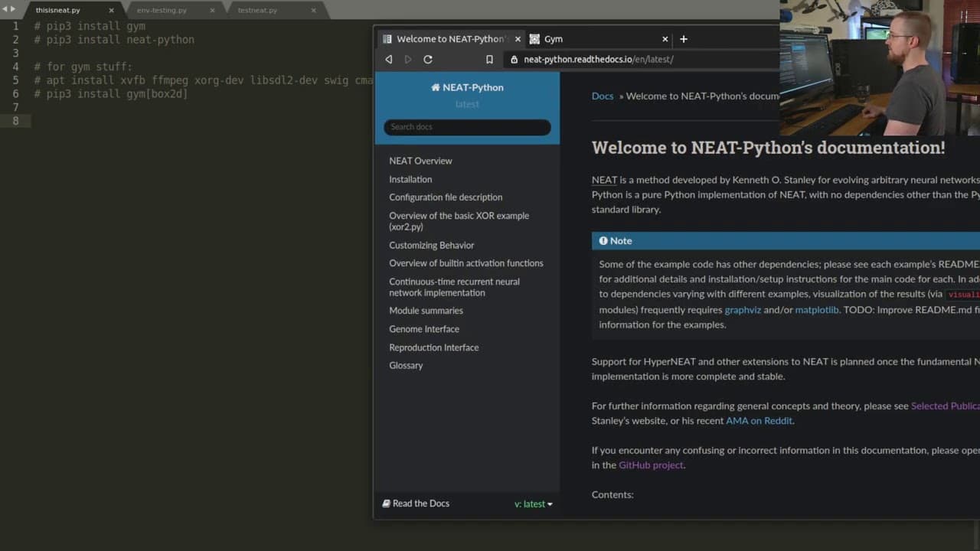The width and height of the screenshot is (980, 551).
Task: Open the NEAT Overview page
Action: click(420, 161)
